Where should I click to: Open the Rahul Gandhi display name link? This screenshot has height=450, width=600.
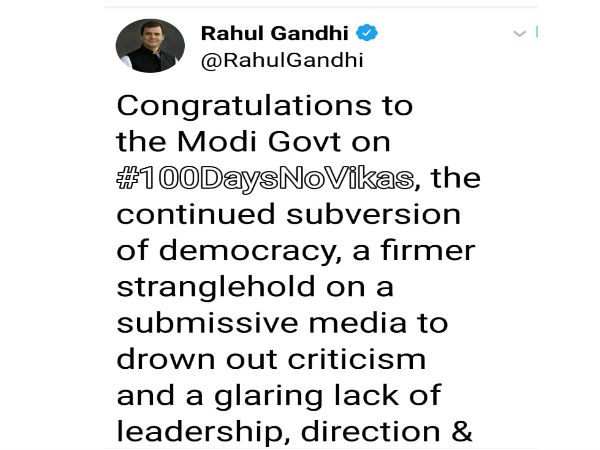coord(276,33)
